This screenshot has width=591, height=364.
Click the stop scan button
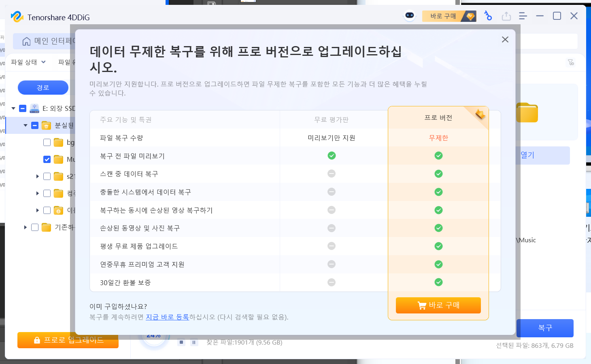pos(181,342)
